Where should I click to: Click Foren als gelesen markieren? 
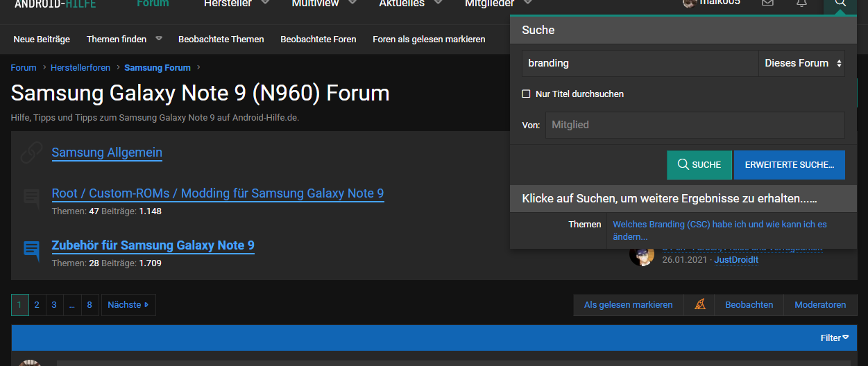pyautogui.click(x=429, y=40)
